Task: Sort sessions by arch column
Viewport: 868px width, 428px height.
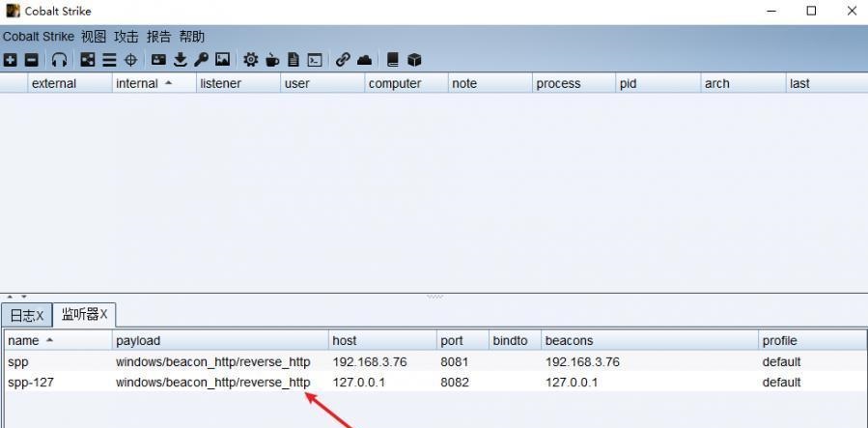Action: 742,84
